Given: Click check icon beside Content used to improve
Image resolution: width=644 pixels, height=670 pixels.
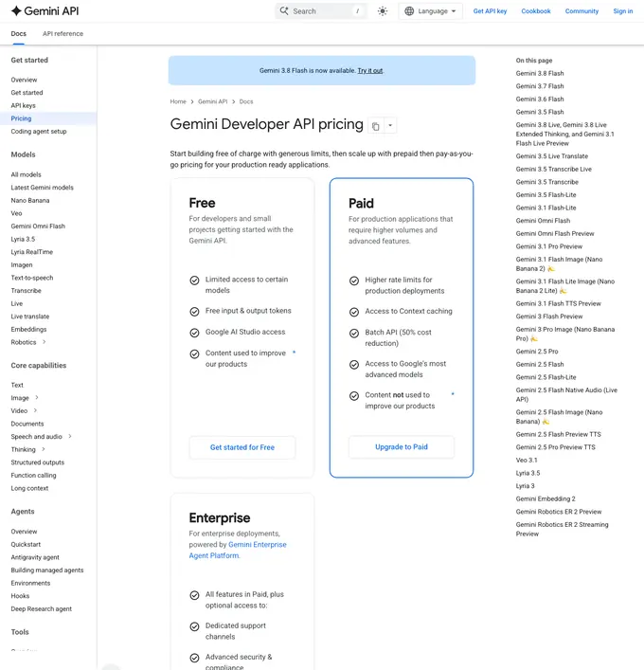Looking at the screenshot, I should pos(194,353).
